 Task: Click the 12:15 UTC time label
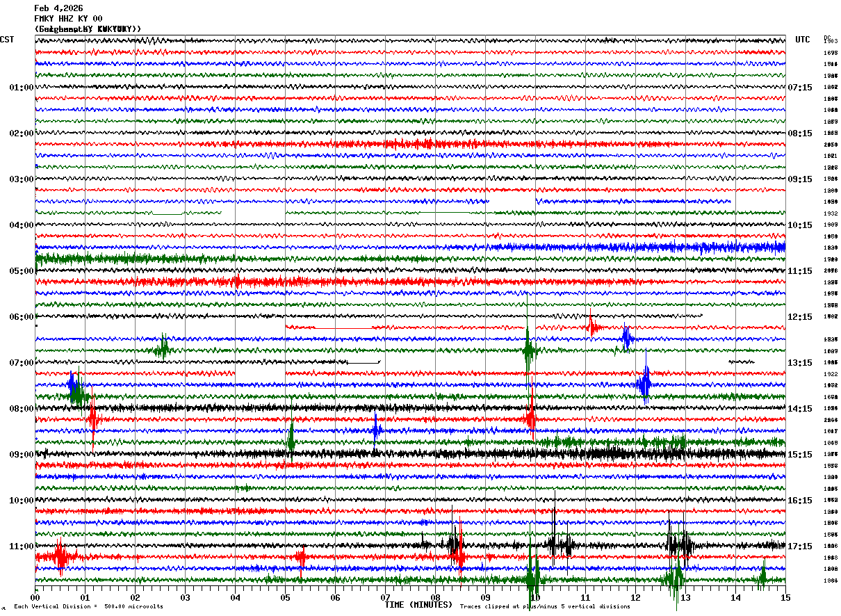pos(800,317)
